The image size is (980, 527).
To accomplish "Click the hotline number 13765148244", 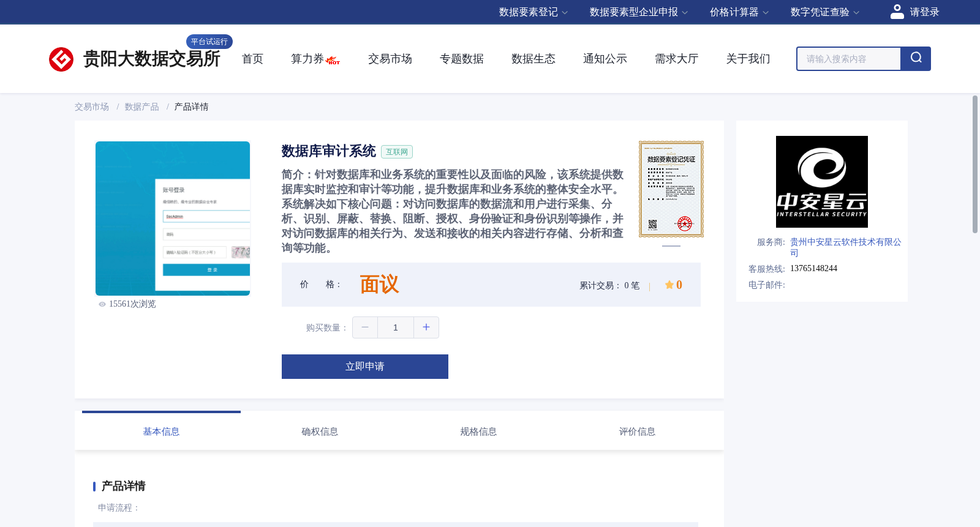I will coord(813,268).
